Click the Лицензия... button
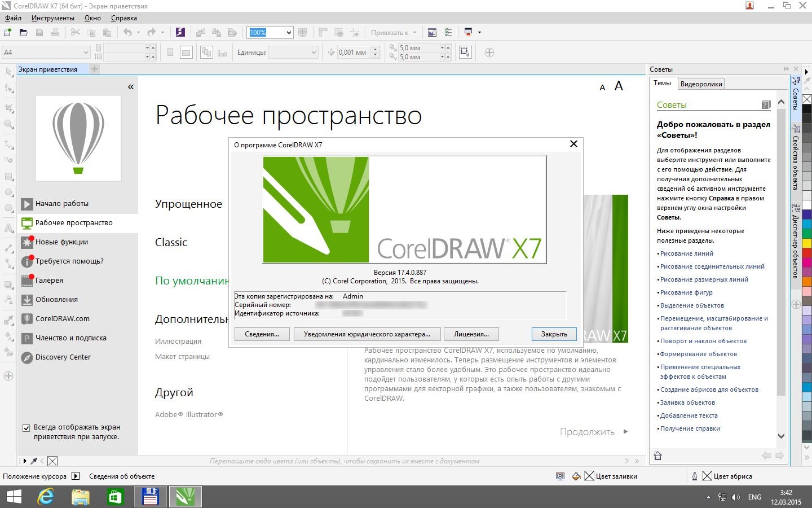 tap(471, 334)
